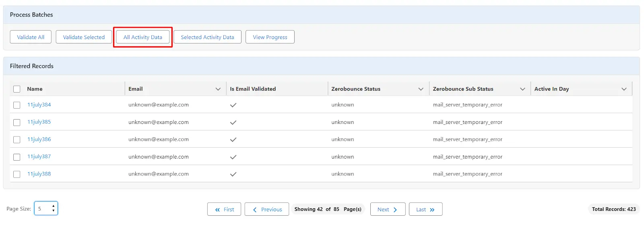
Task: Toggle the select-all checkbox in Name header
Action: 17,89
